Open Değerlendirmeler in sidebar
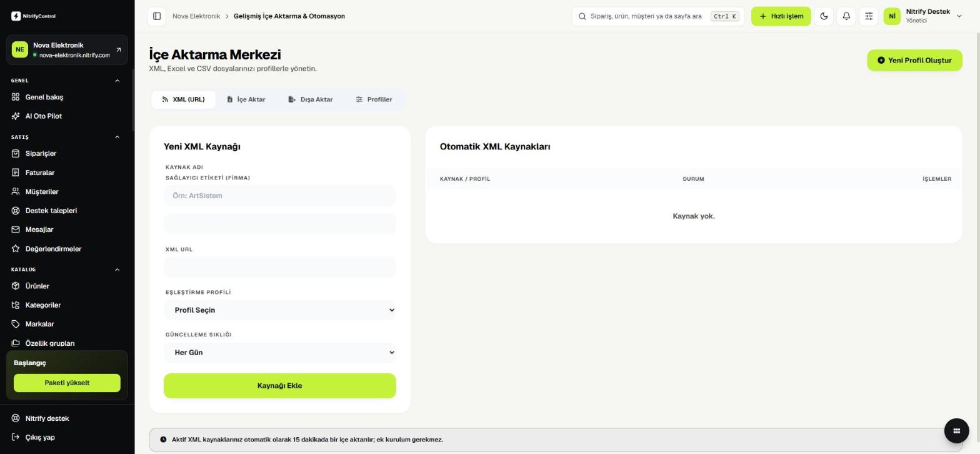 click(x=67, y=249)
